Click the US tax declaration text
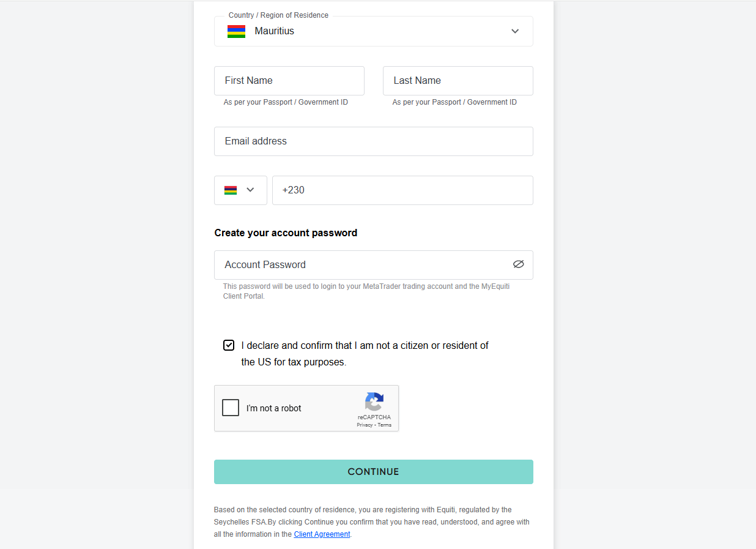Screen dimensions: 756x549 point(365,354)
